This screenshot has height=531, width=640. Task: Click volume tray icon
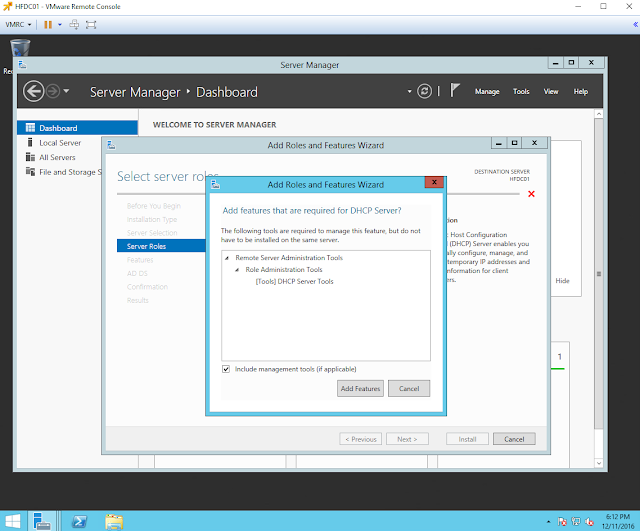click(589, 522)
